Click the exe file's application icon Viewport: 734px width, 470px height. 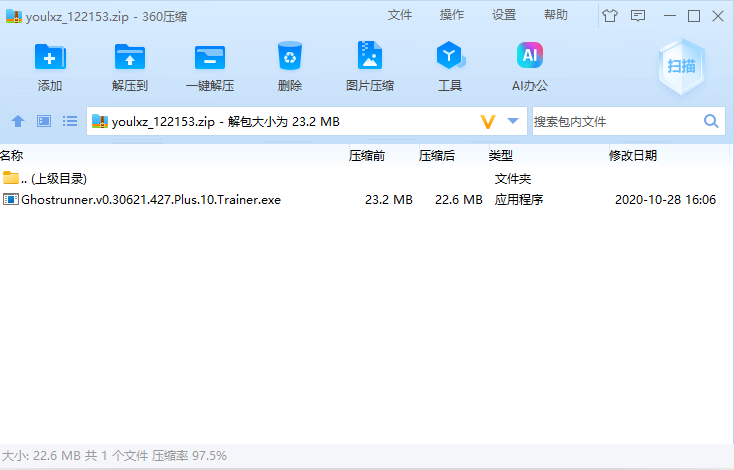10,199
